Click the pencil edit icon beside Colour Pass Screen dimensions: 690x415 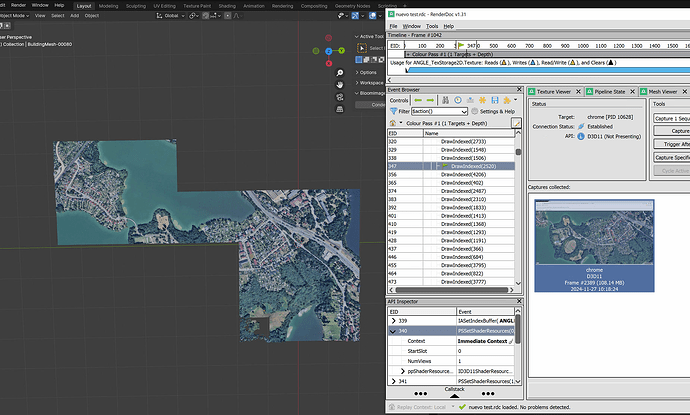tap(516, 123)
